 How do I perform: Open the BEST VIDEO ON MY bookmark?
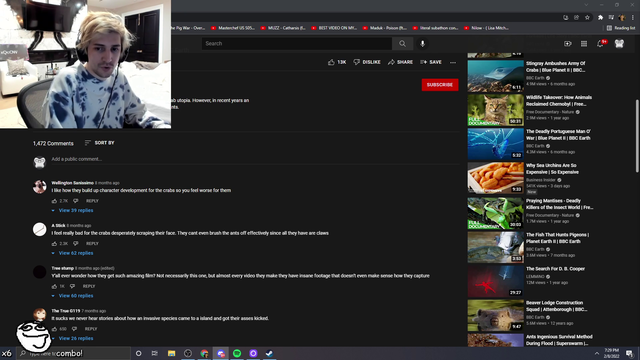pos(334,28)
